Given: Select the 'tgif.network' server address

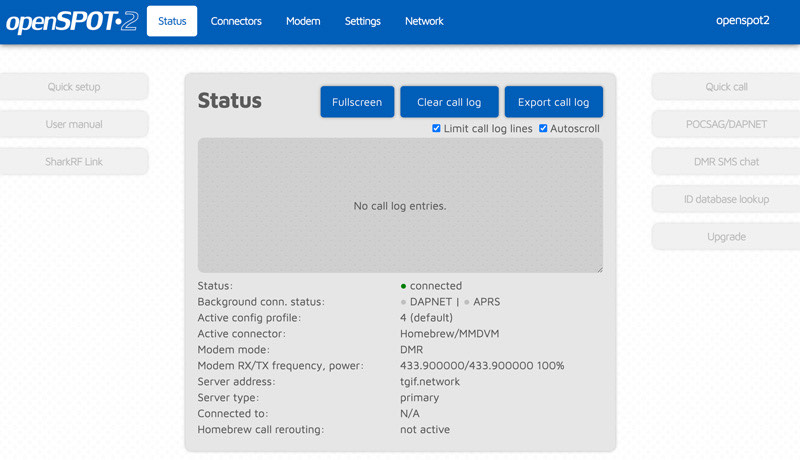Looking at the screenshot, I should pos(430,381).
